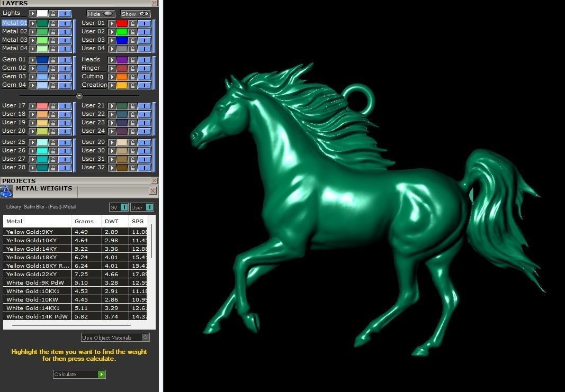Select the Metal 01 layer name

pos(14,23)
